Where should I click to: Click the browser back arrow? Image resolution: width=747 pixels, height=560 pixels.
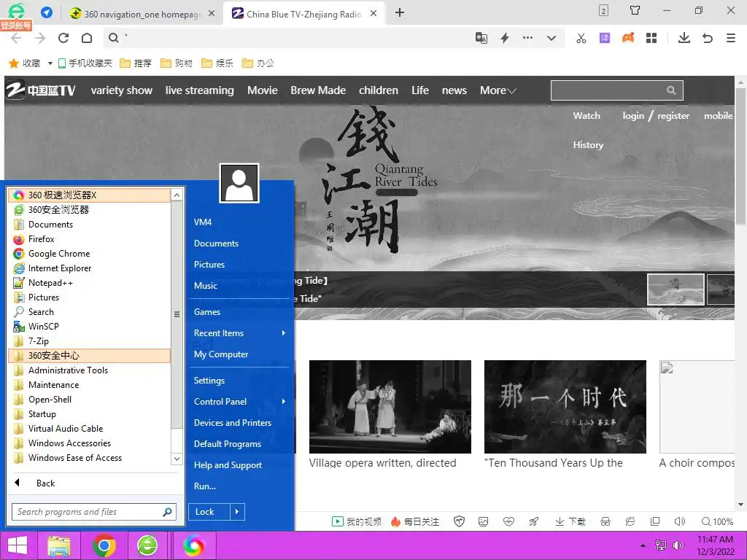coord(16,38)
